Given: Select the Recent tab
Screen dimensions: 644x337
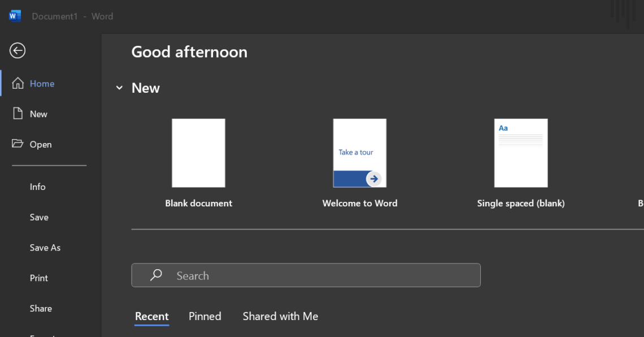Looking at the screenshot, I should 151,316.
